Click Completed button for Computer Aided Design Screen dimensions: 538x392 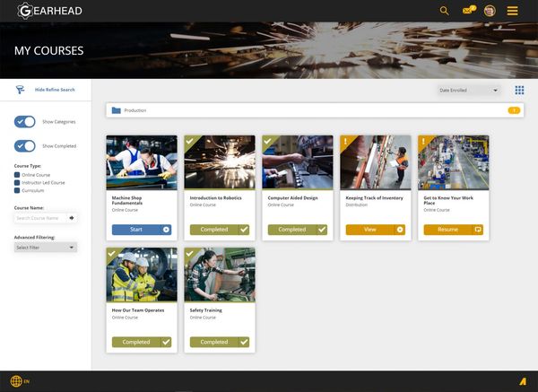[298, 230]
